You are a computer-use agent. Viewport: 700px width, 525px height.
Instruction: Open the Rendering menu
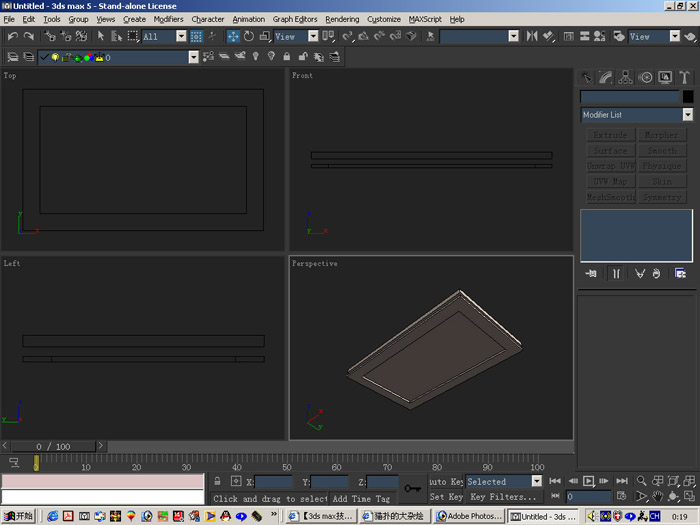342,19
